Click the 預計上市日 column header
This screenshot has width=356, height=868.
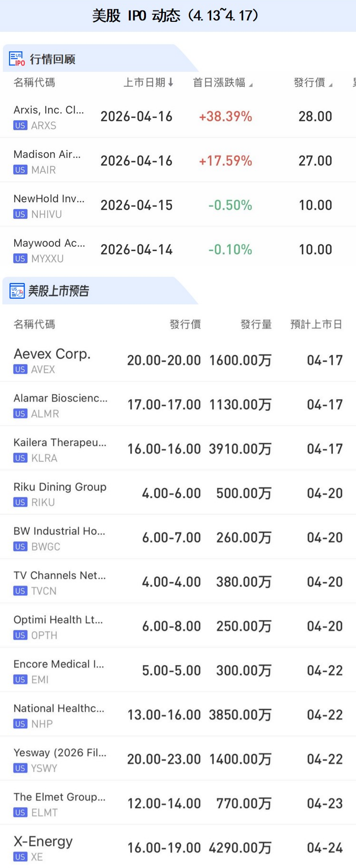point(316,324)
